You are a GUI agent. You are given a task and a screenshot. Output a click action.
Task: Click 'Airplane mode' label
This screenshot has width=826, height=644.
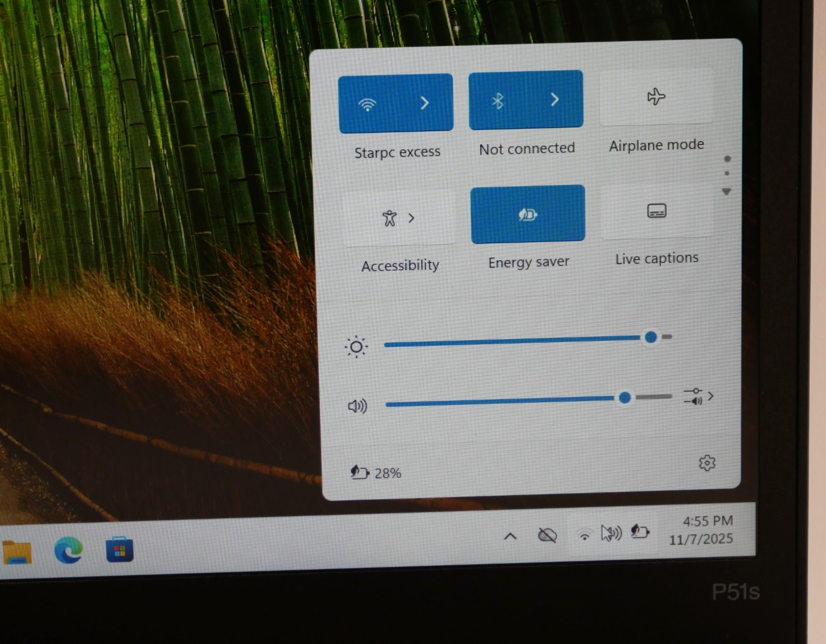click(657, 145)
